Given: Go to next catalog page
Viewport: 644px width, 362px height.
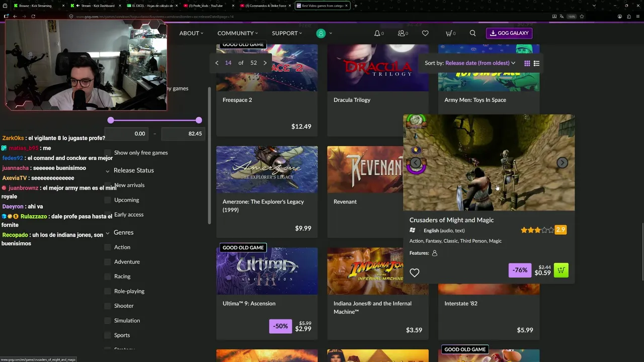Looking at the screenshot, I should pyautogui.click(x=265, y=63).
